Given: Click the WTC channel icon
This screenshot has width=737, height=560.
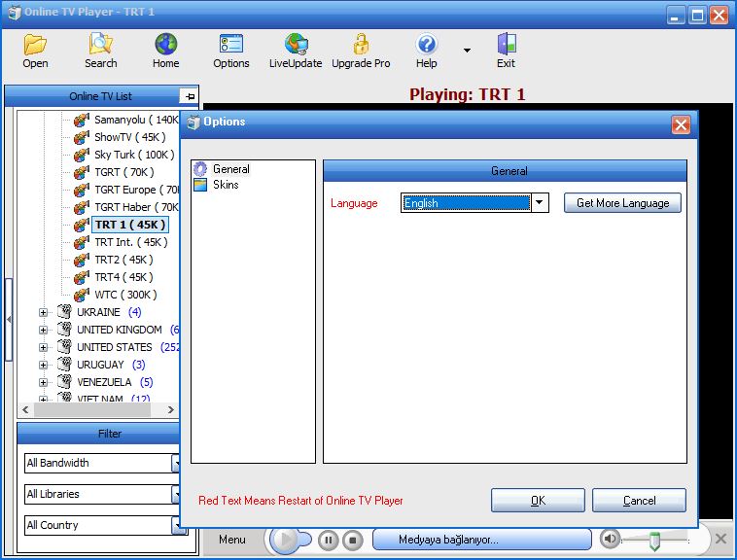Looking at the screenshot, I should (82, 295).
